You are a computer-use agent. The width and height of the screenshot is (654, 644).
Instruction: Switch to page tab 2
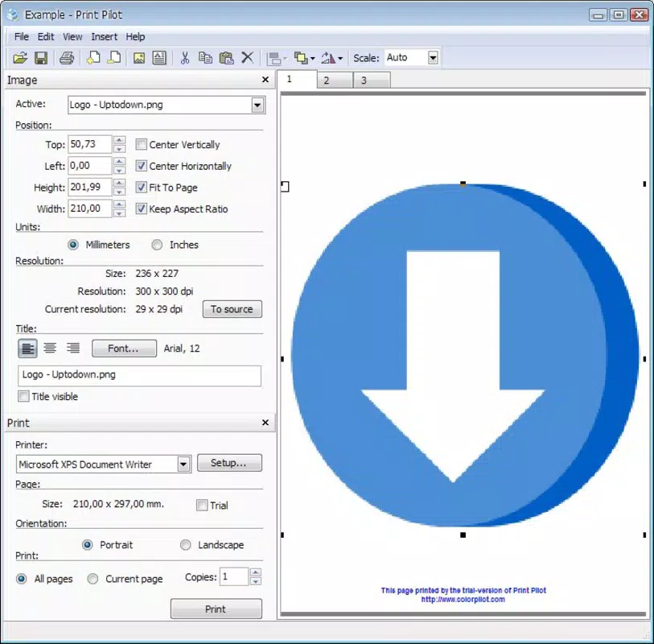(x=335, y=80)
